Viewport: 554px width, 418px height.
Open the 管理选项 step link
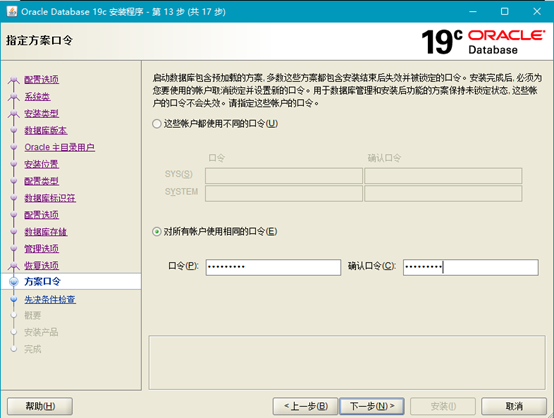41,249
